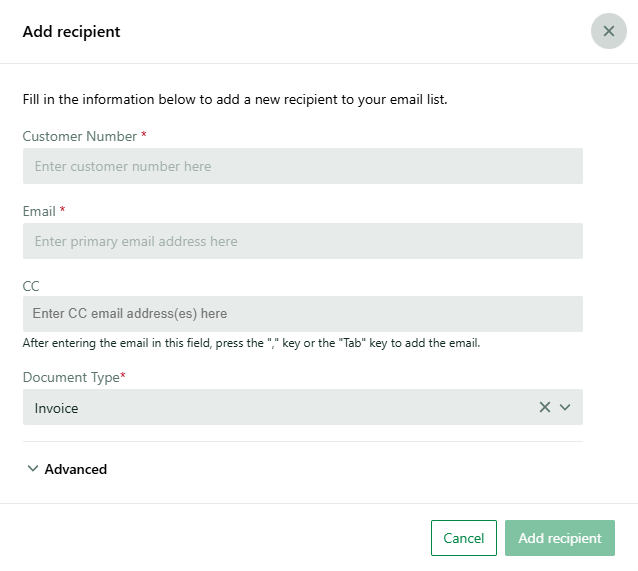
Task: Click the CC helper text about the Tab key
Action: coord(251,343)
